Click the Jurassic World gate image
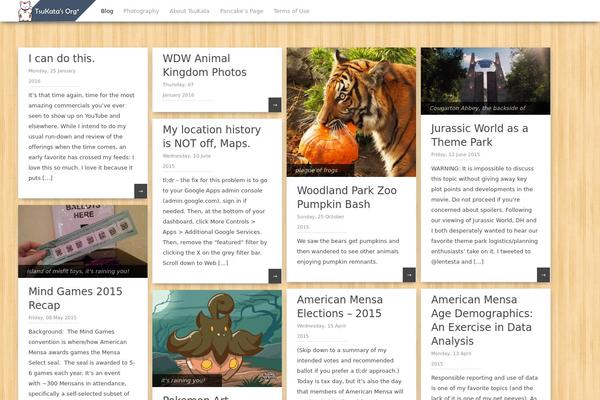The height and width of the screenshot is (400, 600). pyautogui.click(x=486, y=81)
